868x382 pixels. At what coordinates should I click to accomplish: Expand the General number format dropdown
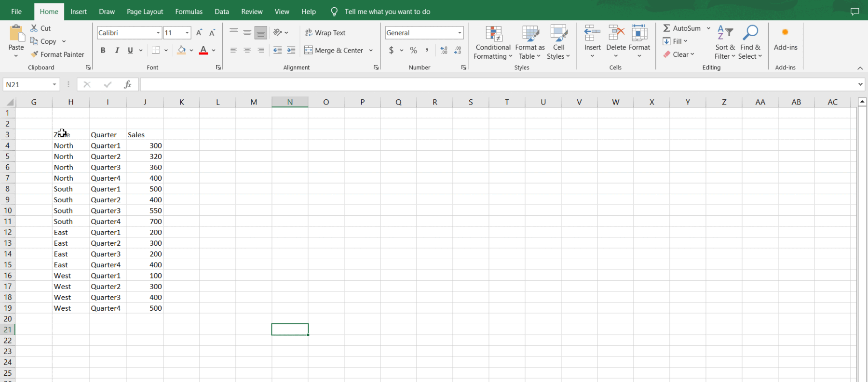pyautogui.click(x=460, y=33)
